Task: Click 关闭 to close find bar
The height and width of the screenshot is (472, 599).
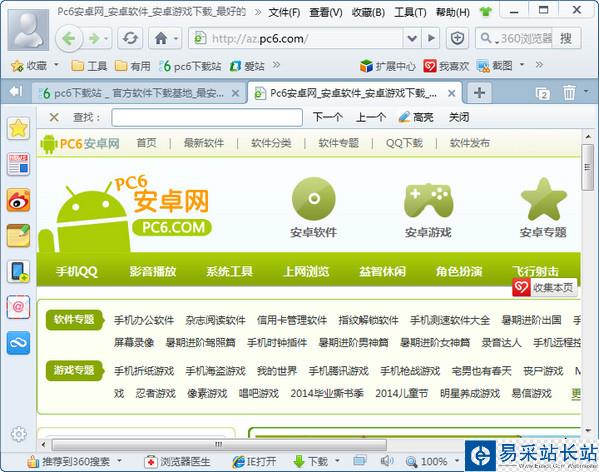Action: click(x=459, y=117)
